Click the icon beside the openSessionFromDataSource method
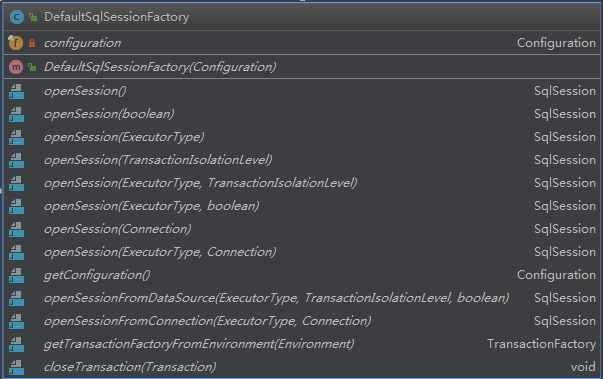The width and height of the screenshot is (603, 379). click(17, 299)
